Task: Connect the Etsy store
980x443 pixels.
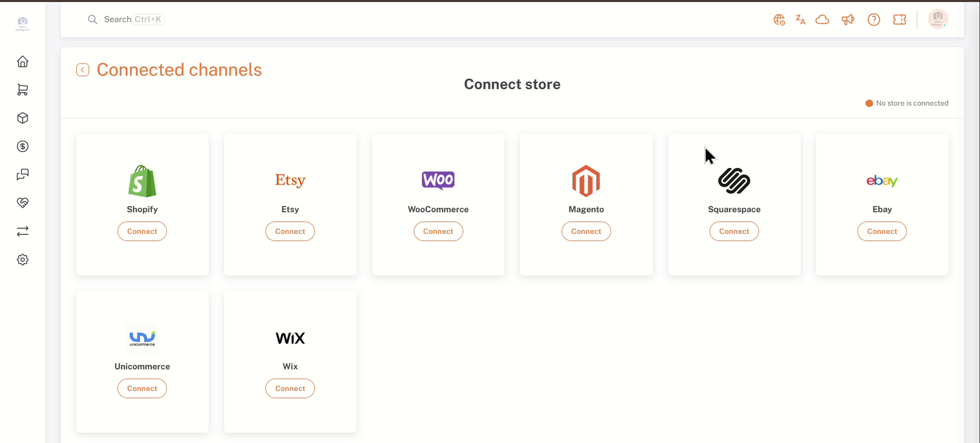Action: click(x=290, y=231)
